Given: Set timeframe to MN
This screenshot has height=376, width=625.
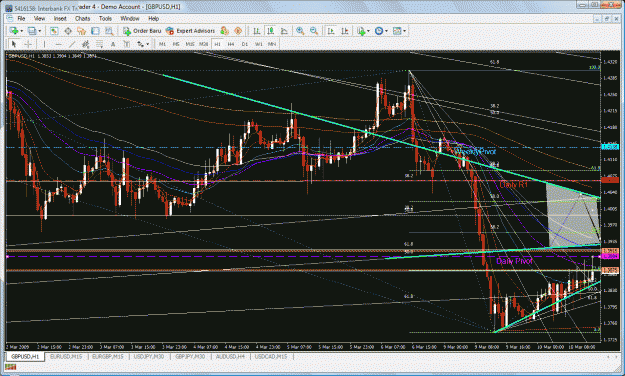Looking at the screenshot, I should tap(272, 44).
